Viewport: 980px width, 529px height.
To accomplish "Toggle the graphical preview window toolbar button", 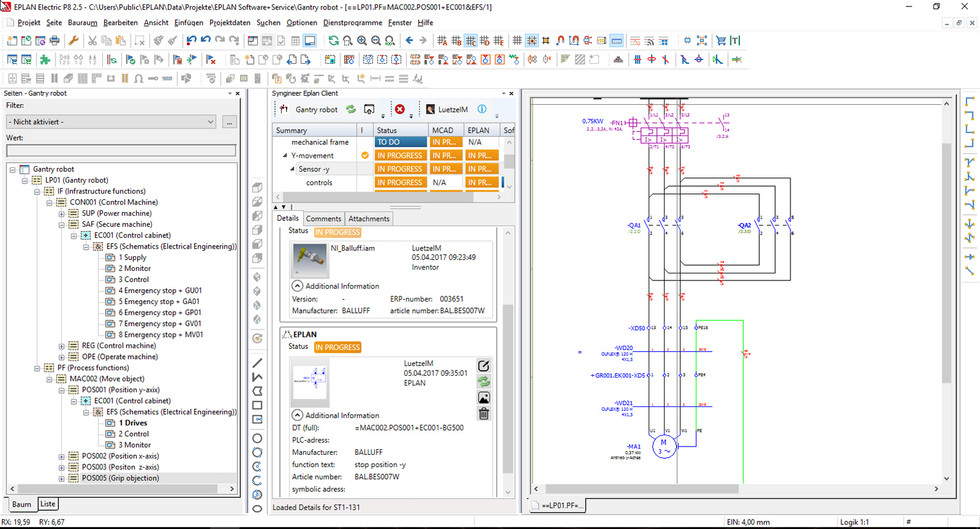I will point(309,41).
